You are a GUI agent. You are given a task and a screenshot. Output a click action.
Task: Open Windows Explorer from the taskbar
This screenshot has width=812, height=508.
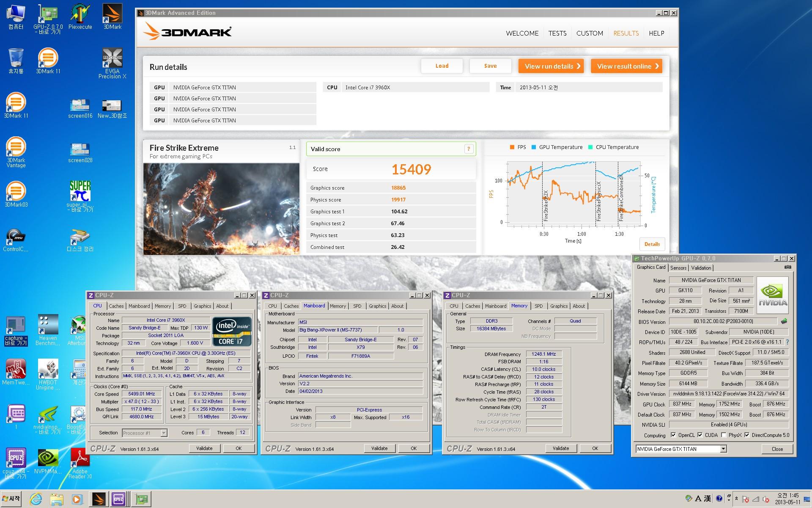[x=56, y=499]
